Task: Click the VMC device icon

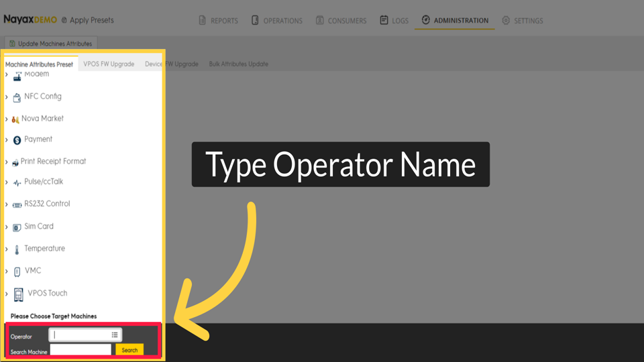Action: click(x=17, y=271)
